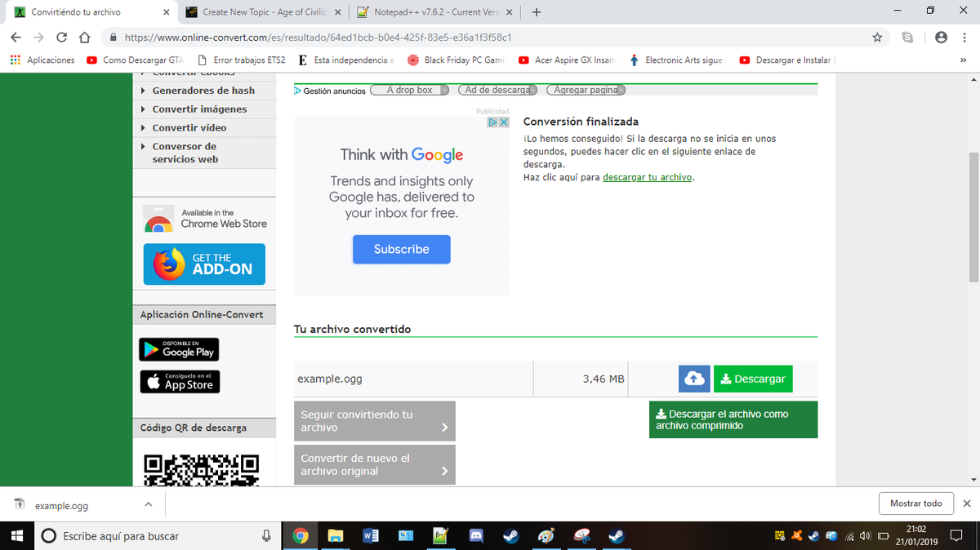980x550 pixels.
Task: Open the Acer Aspire GX bookmark
Action: click(568, 60)
